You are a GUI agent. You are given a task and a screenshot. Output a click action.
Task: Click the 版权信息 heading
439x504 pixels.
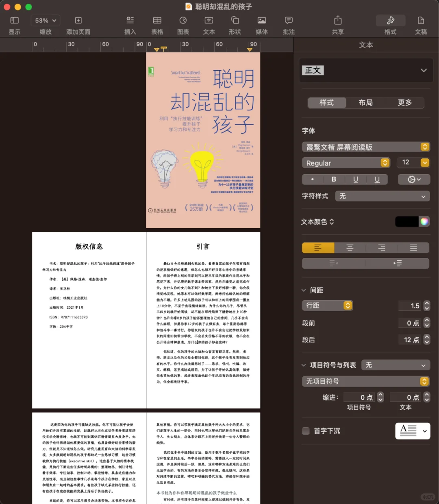click(x=89, y=247)
